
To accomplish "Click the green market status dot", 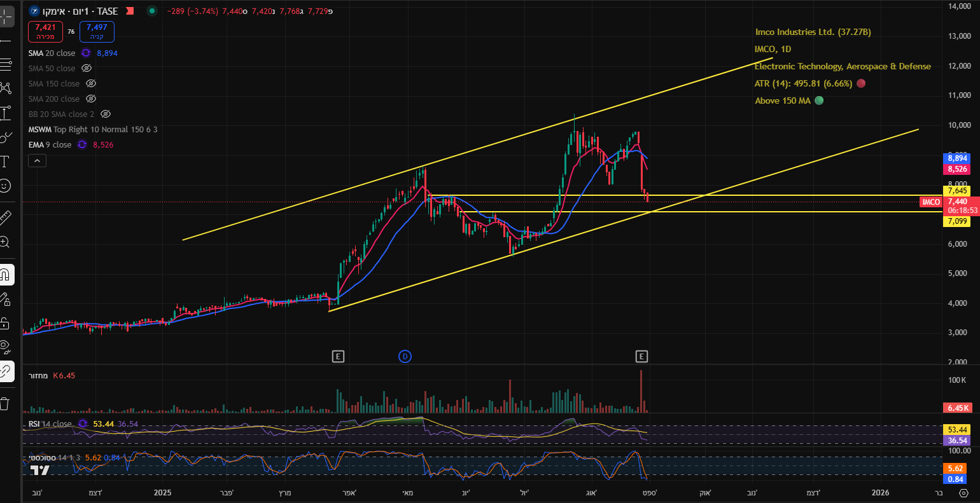I will click(x=151, y=11).
